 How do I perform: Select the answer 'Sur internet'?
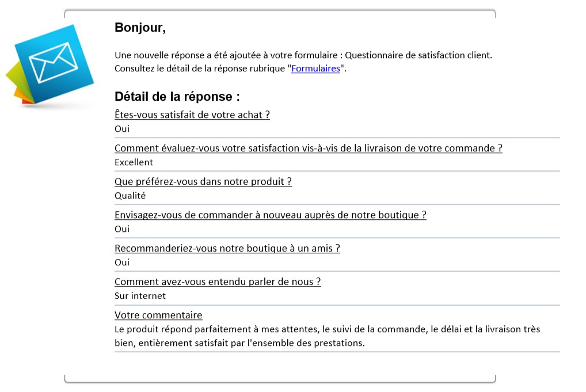pos(140,296)
